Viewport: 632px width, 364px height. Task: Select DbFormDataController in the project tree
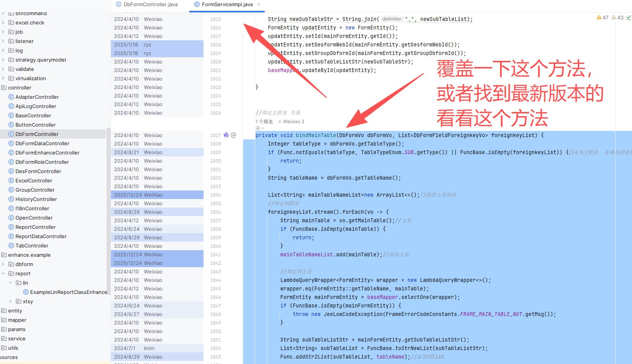point(42,143)
